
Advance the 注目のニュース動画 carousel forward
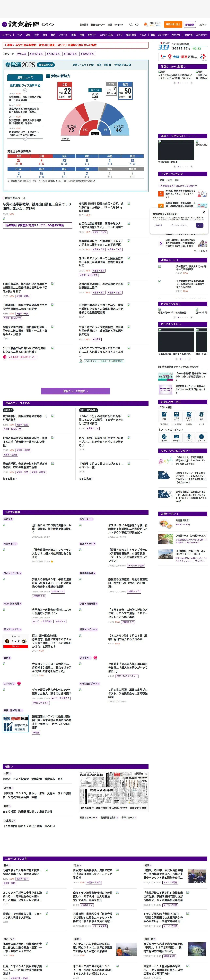192,83
